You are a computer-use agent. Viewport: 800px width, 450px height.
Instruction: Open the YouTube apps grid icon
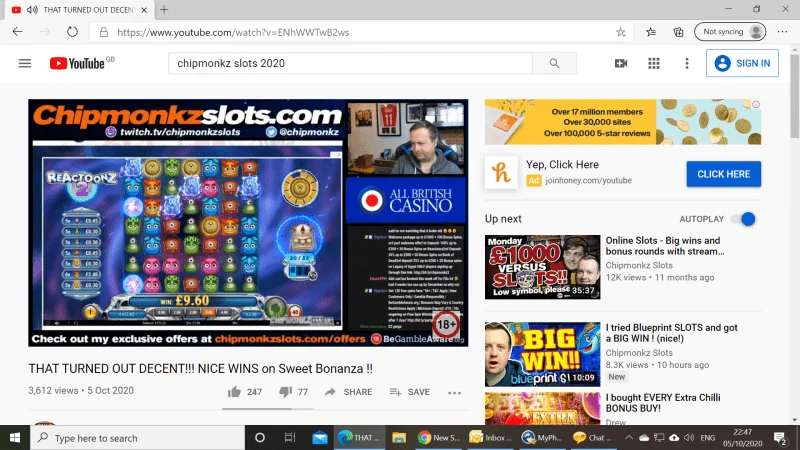pos(654,63)
